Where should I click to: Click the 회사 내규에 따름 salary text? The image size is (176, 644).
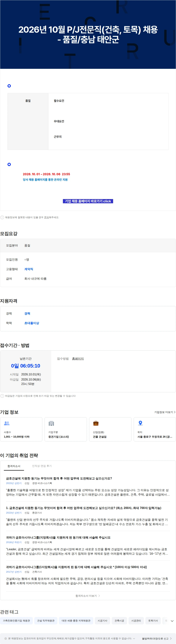(35, 279)
